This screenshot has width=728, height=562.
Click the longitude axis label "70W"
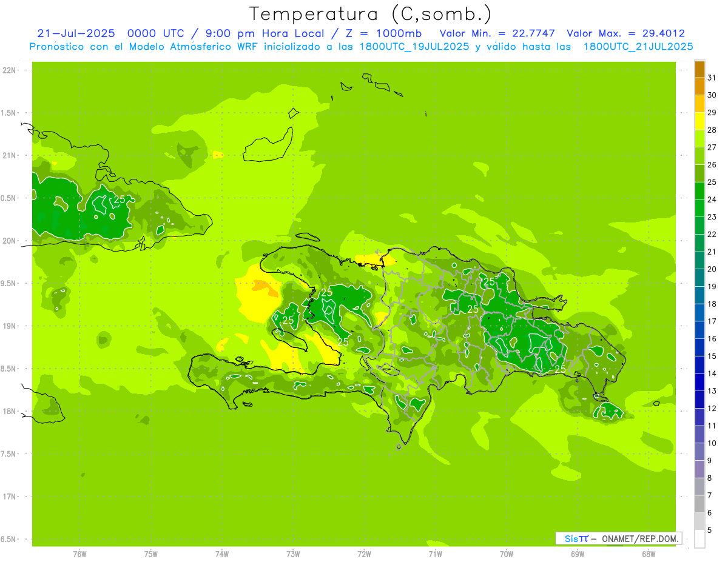tap(507, 554)
